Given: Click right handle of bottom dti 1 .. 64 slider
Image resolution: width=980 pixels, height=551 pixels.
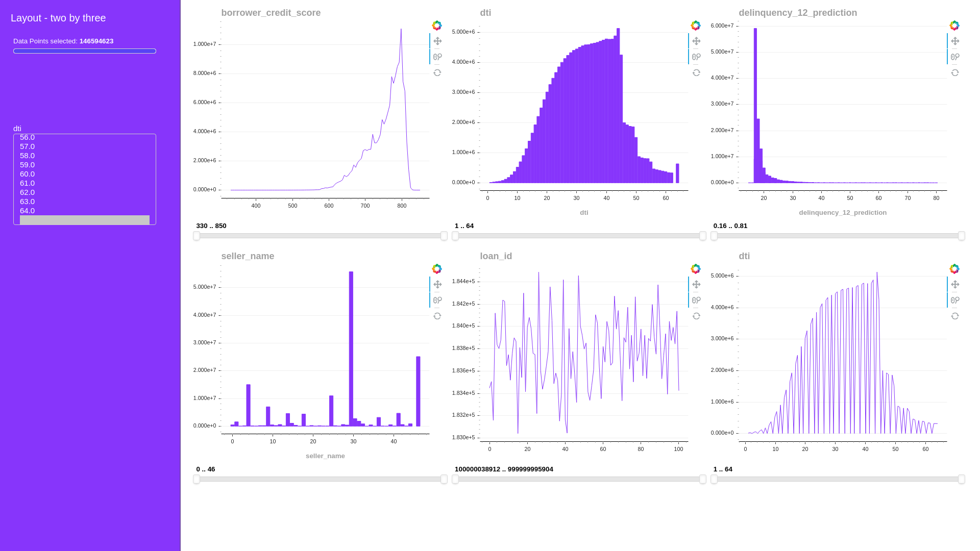Looking at the screenshot, I should 962,479.
